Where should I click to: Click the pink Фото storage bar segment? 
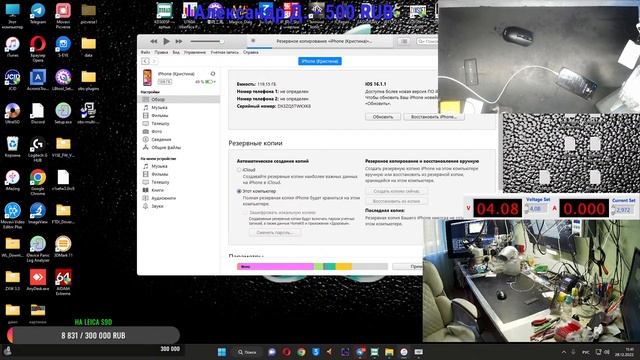[276, 267]
